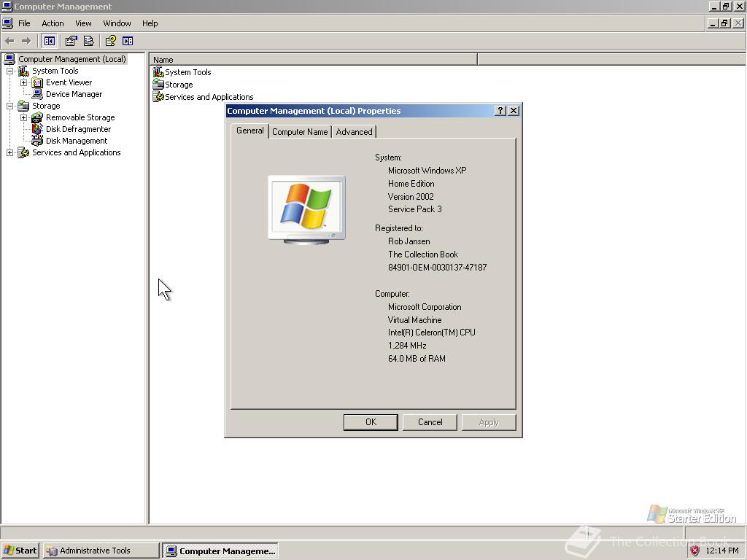Toggle the Show/Hide Console Tree toolbar icon
Screen dimensions: 747x560
tap(49, 41)
